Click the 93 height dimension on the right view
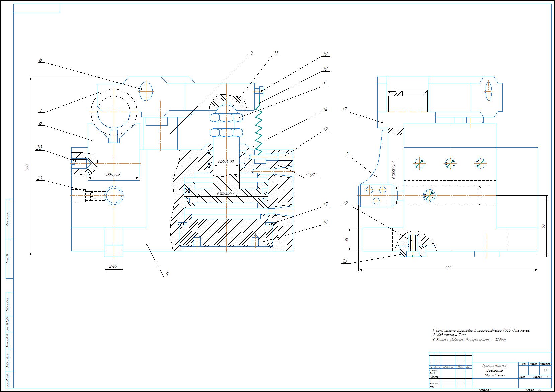 coord(544,226)
